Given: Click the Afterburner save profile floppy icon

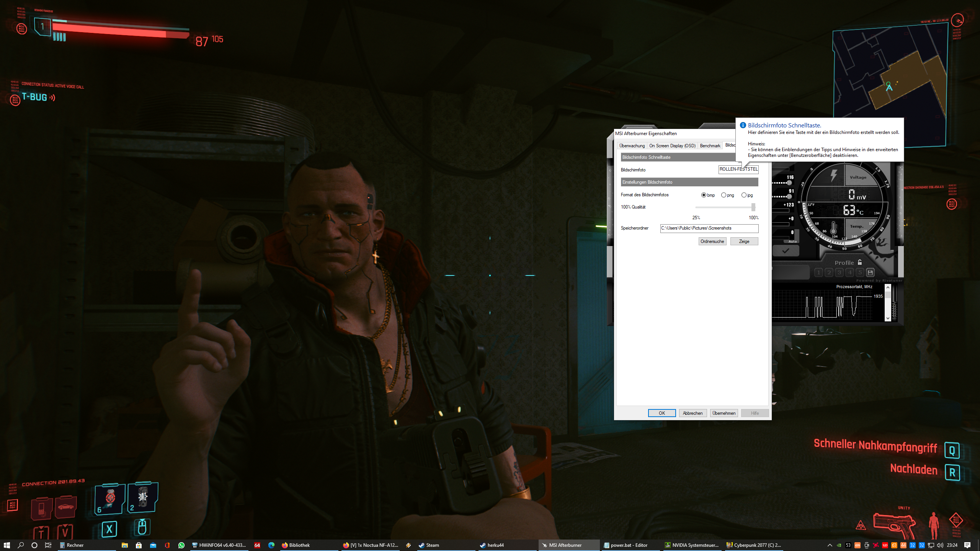Looking at the screenshot, I should 870,272.
